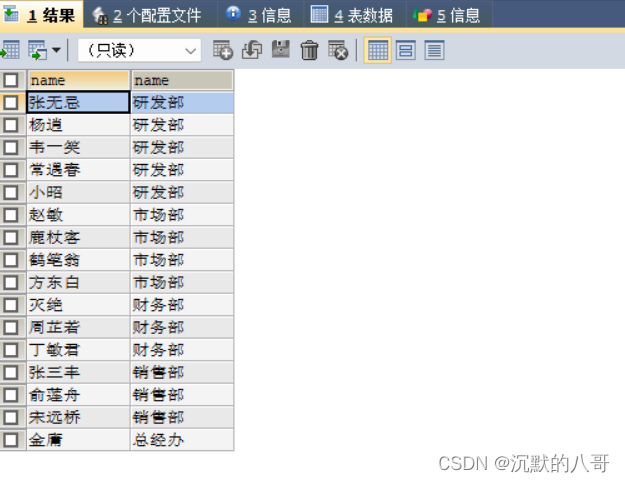This screenshot has width=625, height=483.
Task: Select the cell 常遇春
Action: coord(79,170)
